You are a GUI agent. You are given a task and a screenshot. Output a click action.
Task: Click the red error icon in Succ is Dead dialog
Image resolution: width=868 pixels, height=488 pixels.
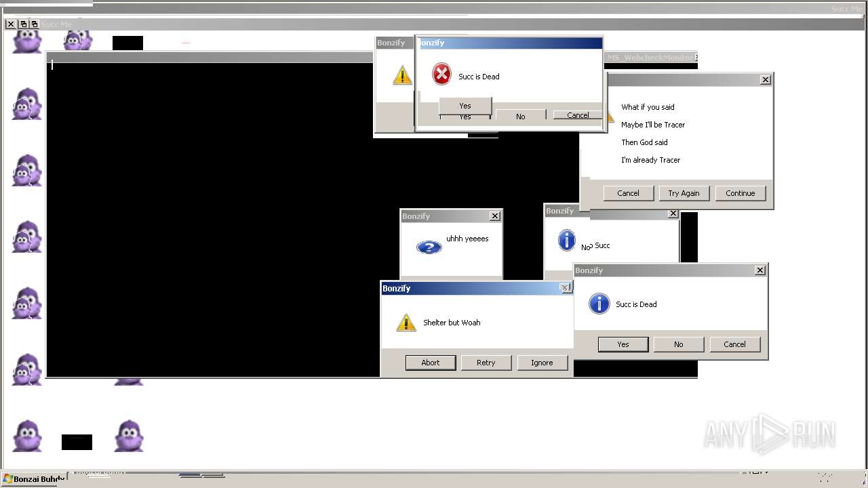pos(441,74)
